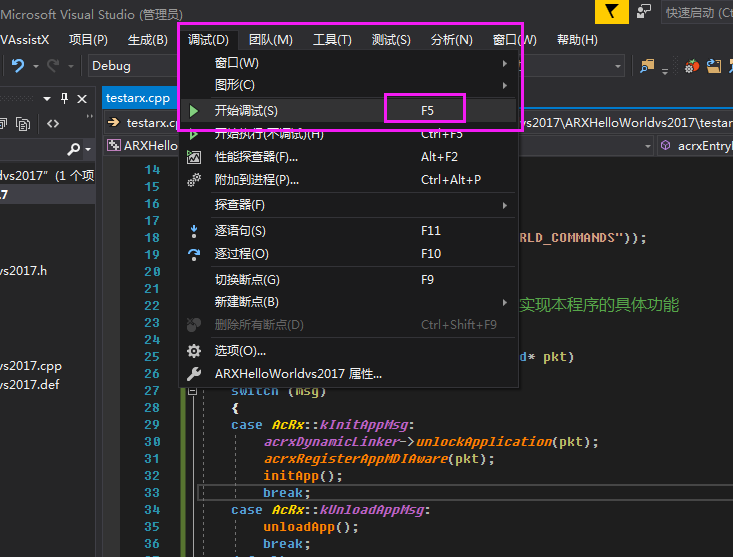
Task: Click the 快速启动 quick launch search box
Action: tap(697, 13)
